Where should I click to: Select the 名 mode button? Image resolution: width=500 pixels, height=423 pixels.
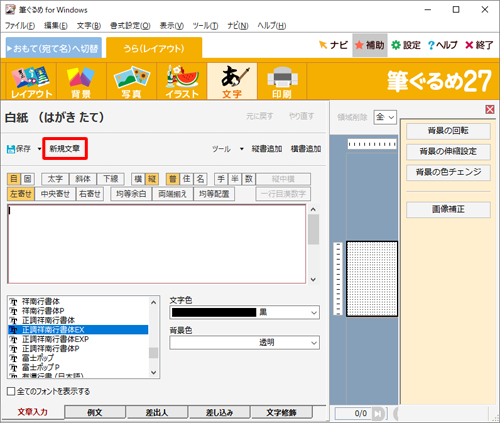coord(200,179)
